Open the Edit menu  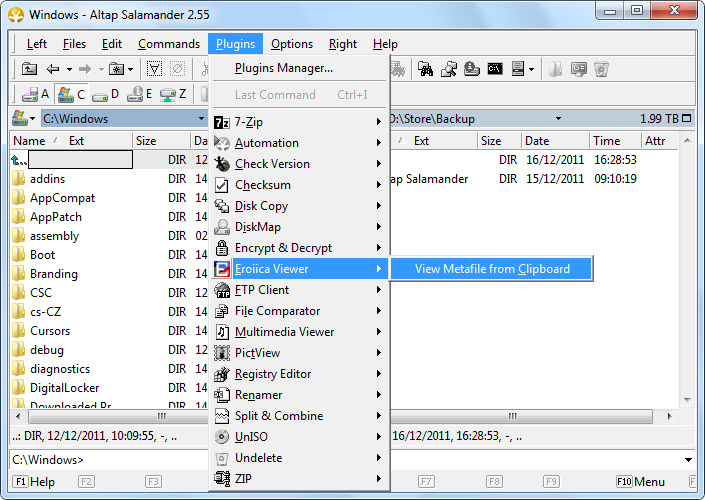click(112, 44)
